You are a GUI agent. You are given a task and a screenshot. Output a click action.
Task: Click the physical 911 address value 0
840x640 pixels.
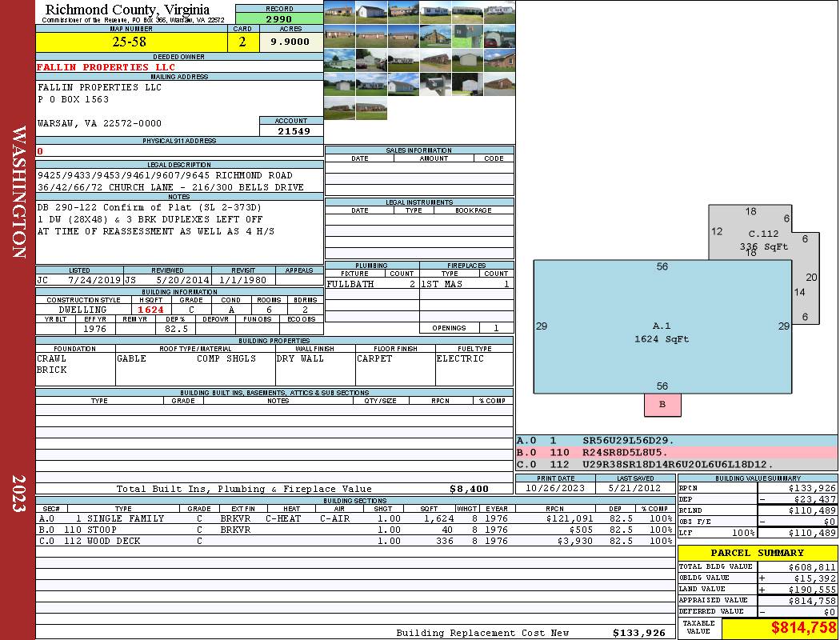click(40, 151)
